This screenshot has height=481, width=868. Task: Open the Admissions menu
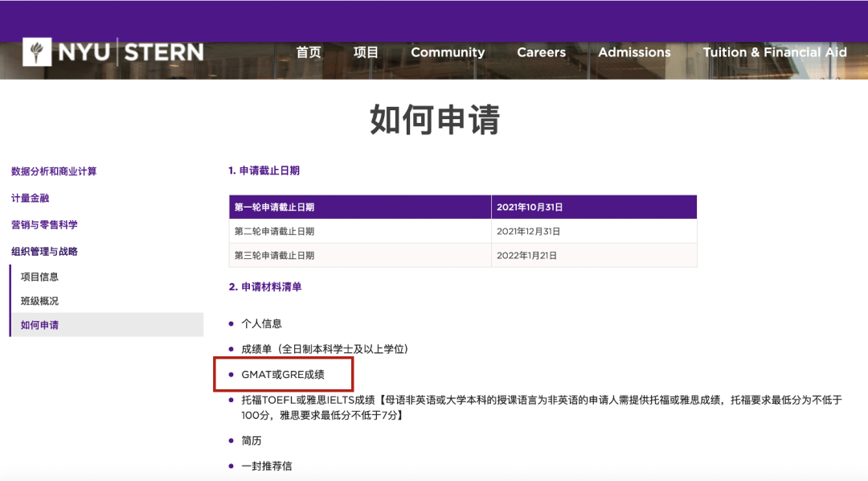click(634, 52)
